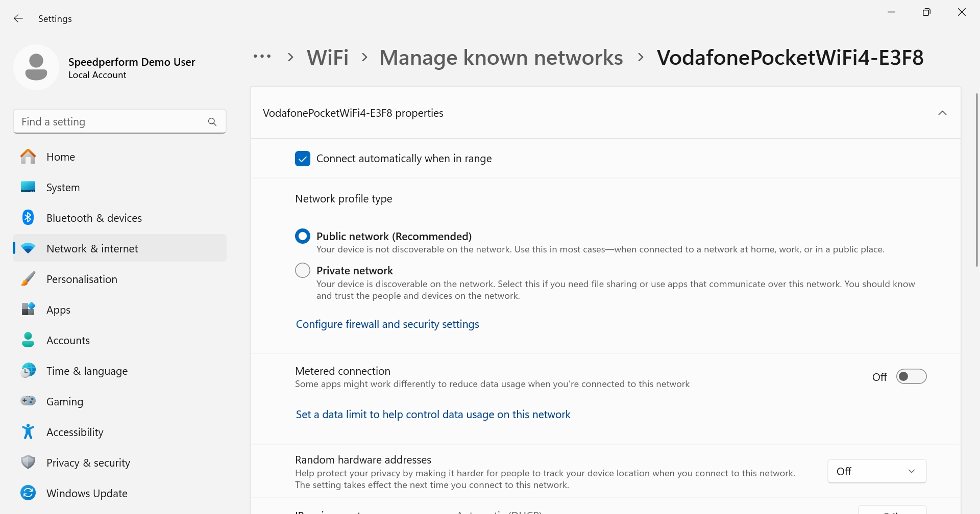Select the Private network radio button

click(303, 270)
